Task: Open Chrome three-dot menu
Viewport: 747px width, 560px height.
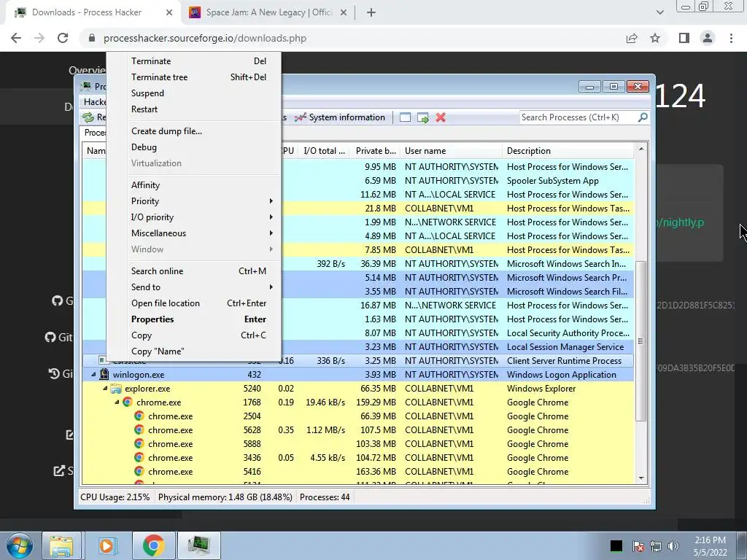Action: click(731, 38)
